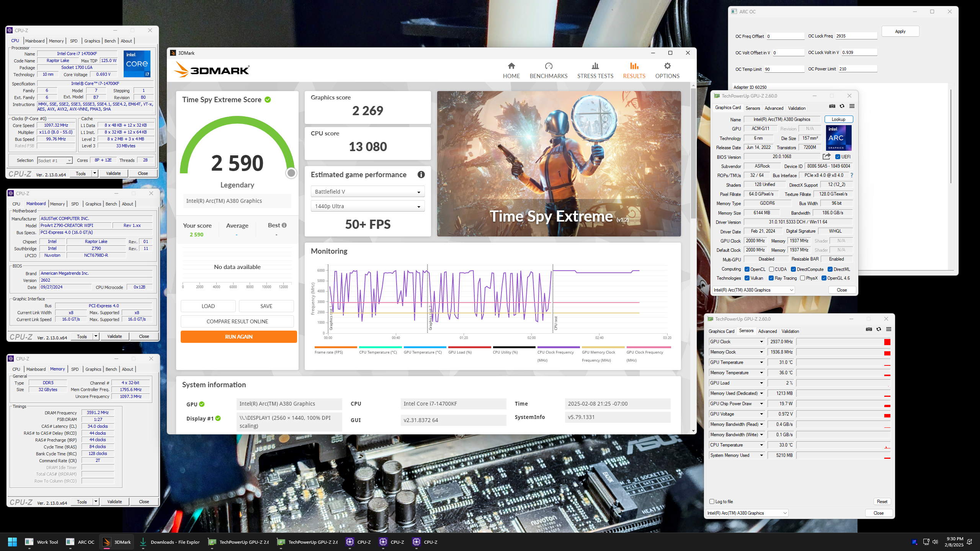
Task: Refresh the GPU-Z Graphics Card window
Action: (842, 106)
